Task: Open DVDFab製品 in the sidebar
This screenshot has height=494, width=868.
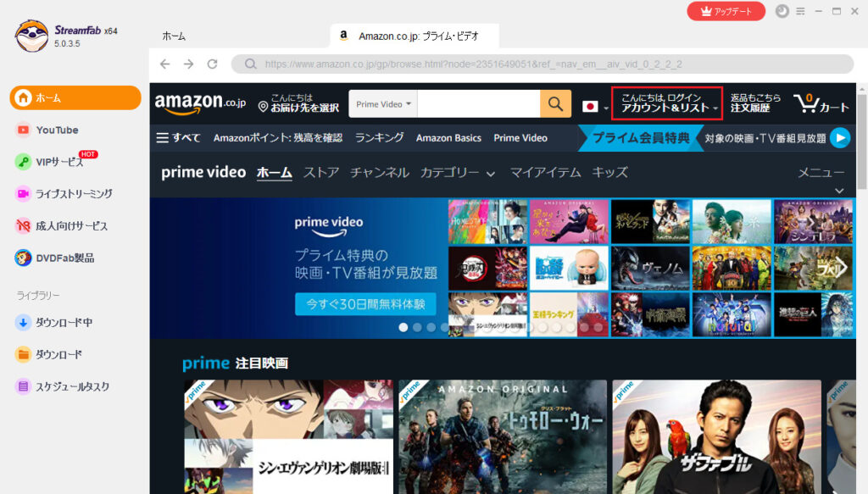Action: tap(55, 258)
